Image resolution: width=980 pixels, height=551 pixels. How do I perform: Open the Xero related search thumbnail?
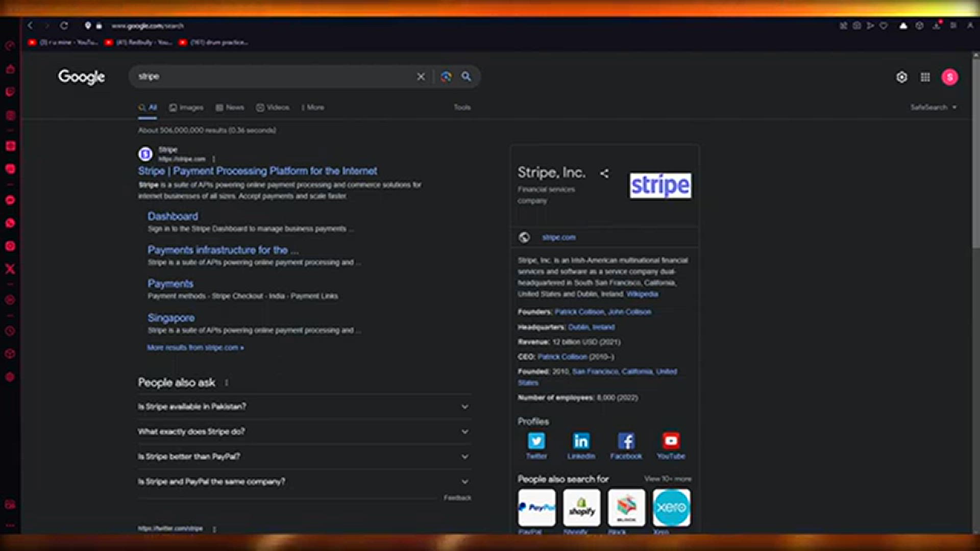click(x=671, y=508)
